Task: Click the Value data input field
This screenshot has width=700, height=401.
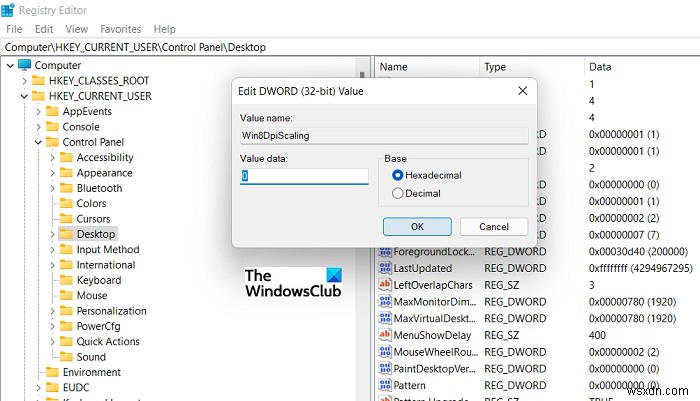Action: 304,176
